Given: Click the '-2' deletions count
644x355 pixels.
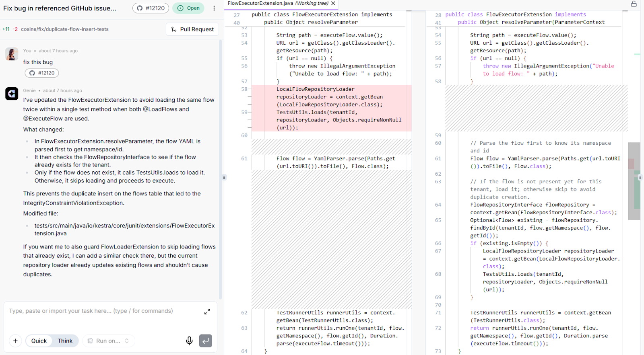Looking at the screenshot, I should coord(15,29).
